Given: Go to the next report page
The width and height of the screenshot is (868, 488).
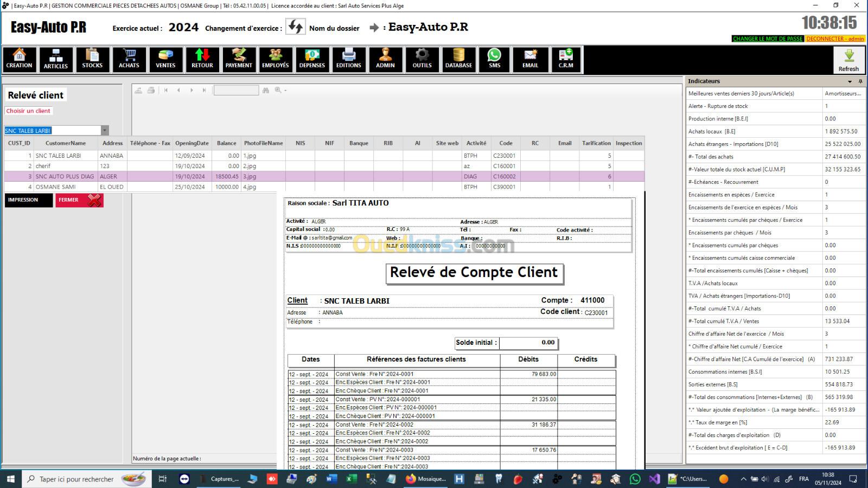Looking at the screenshot, I should [x=192, y=90].
